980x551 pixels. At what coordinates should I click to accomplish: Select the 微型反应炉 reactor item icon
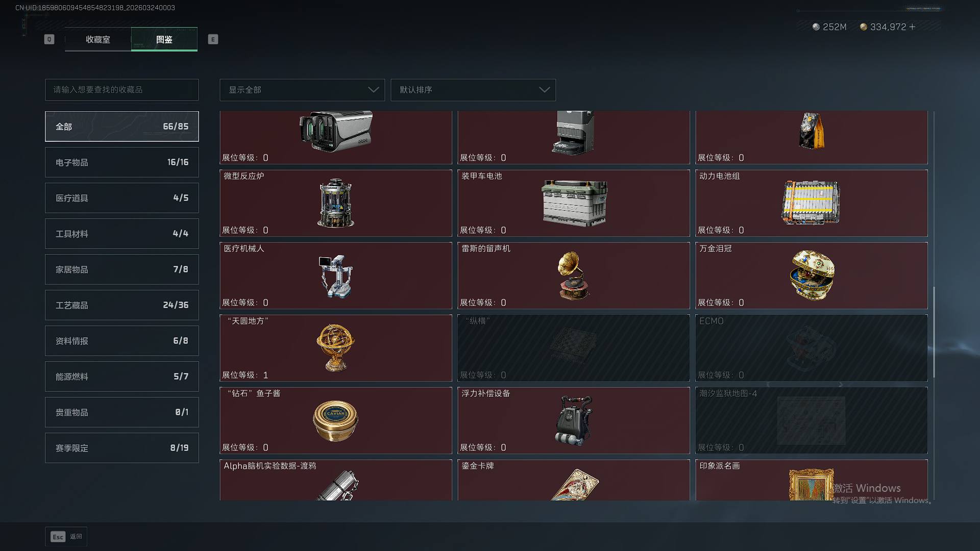click(x=336, y=203)
